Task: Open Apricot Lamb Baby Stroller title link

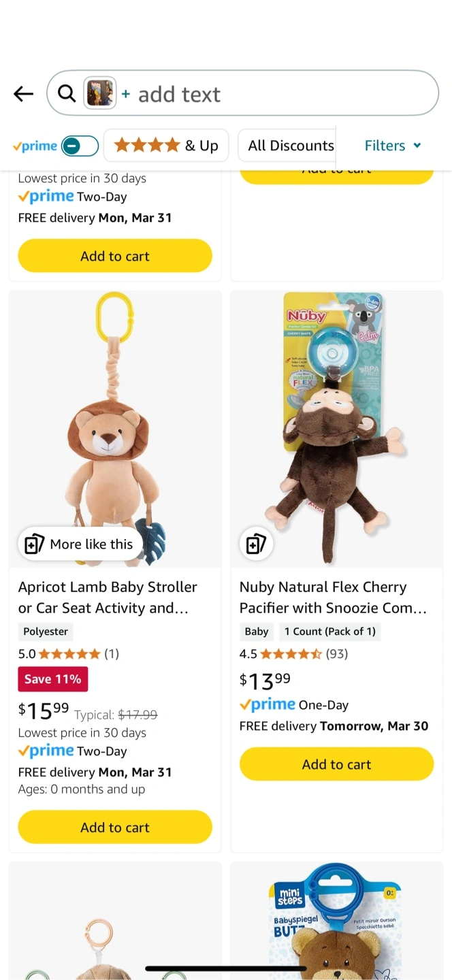Action: (108, 597)
